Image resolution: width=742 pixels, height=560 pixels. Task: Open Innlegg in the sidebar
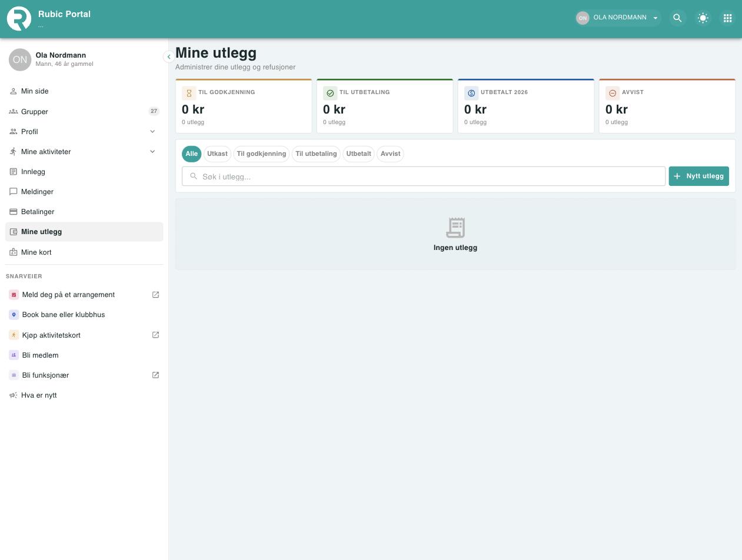pyautogui.click(x=84, y=172)
